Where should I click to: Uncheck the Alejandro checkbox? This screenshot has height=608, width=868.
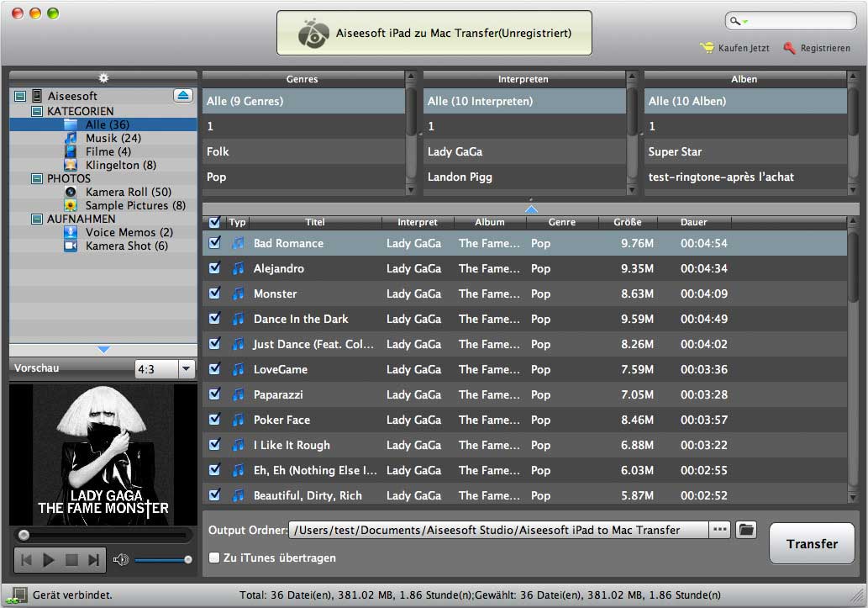(x=215, y=268)
